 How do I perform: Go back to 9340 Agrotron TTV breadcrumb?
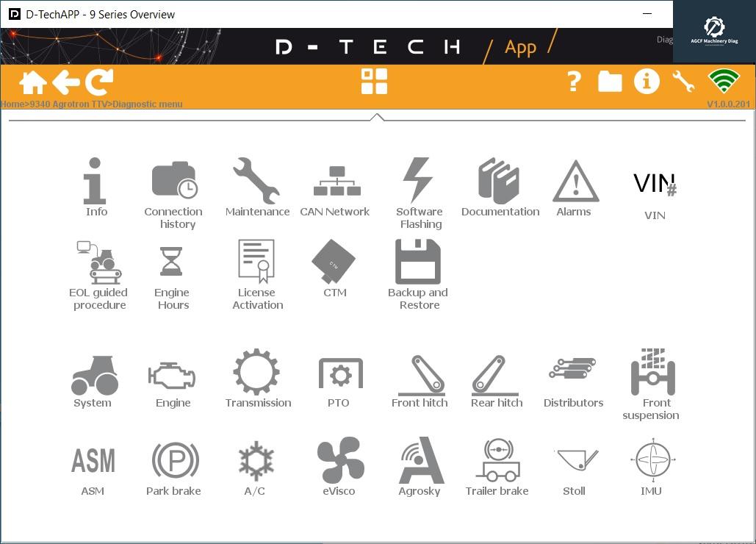pyautogui.click(x=66, y=104)
